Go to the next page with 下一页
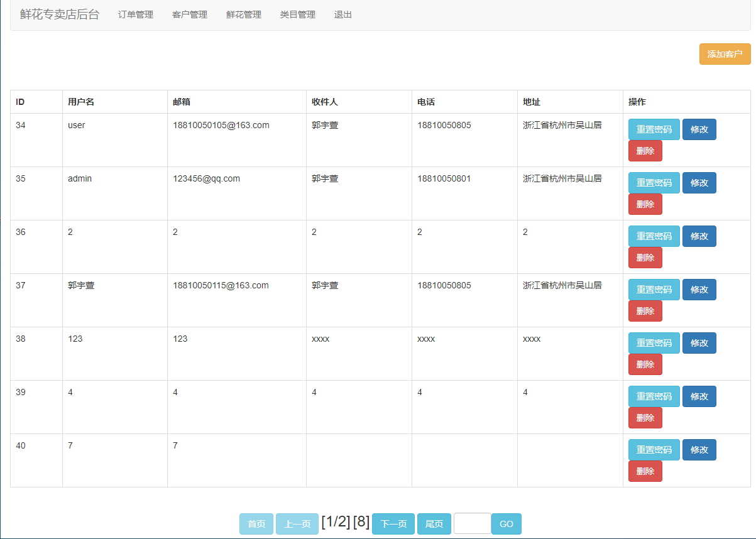The height and width of the screenshot is (539, 756). pyautogui.click(x=393, y=523)
